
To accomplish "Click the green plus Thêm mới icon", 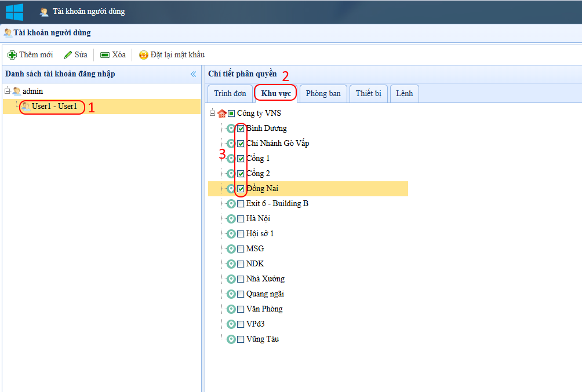I will click(x=12, y=55).
